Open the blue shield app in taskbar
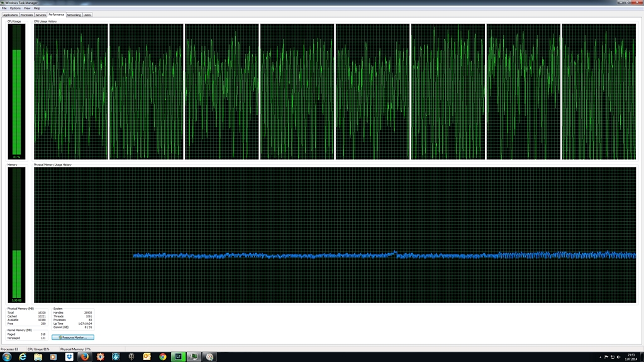The width and height of the screenshot is (644, 362). pos(116,357)
